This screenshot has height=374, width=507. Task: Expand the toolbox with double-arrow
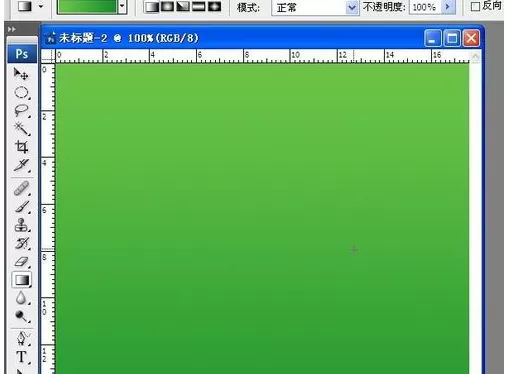coord(11,29)
